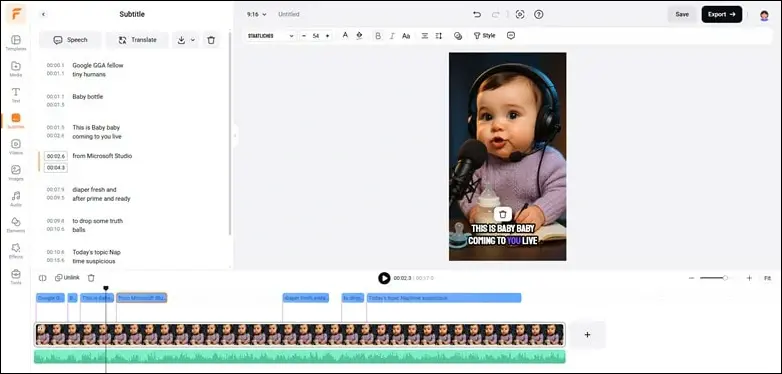782x374 pixels.
Task: Decrease font size with the minus button
Action: click(304, 36)
